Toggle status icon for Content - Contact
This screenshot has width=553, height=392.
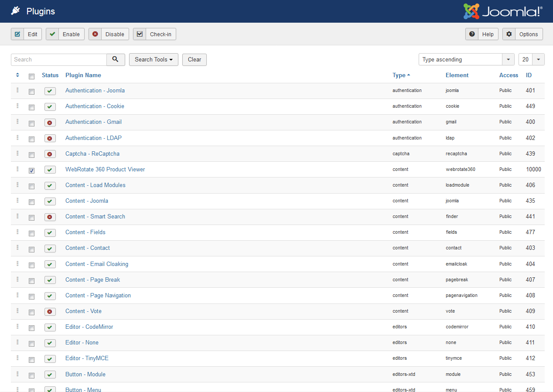coord(50,249)
